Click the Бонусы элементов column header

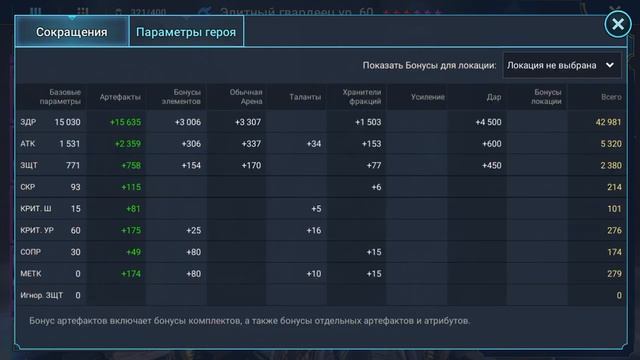(181, 97)
